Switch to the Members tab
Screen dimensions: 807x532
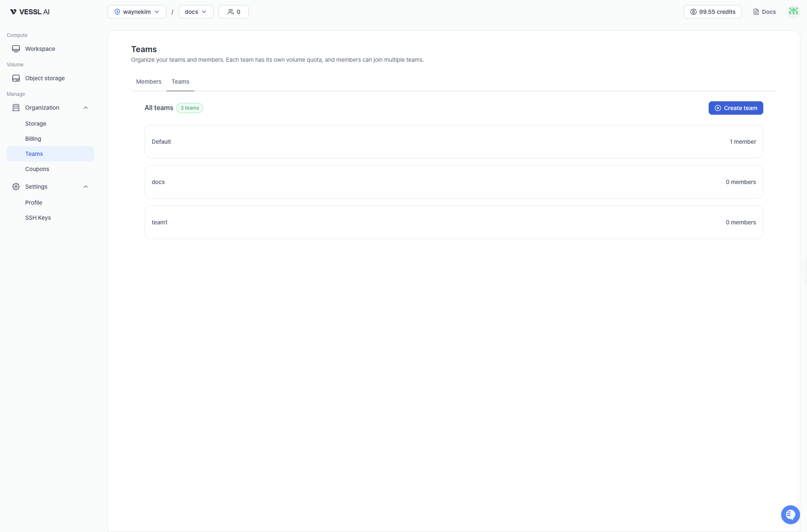pos(148,82)
